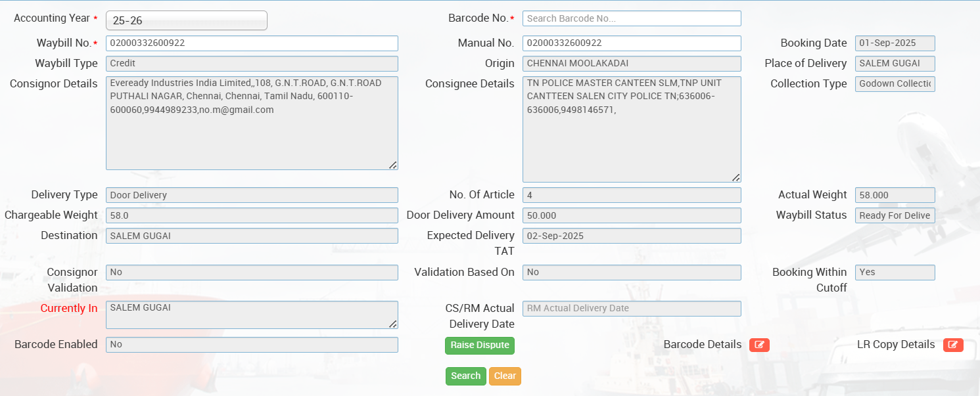Grab Consignor Details textarea resize handle
This screenshot has height=396, width=980.
(x=392, y=165)
